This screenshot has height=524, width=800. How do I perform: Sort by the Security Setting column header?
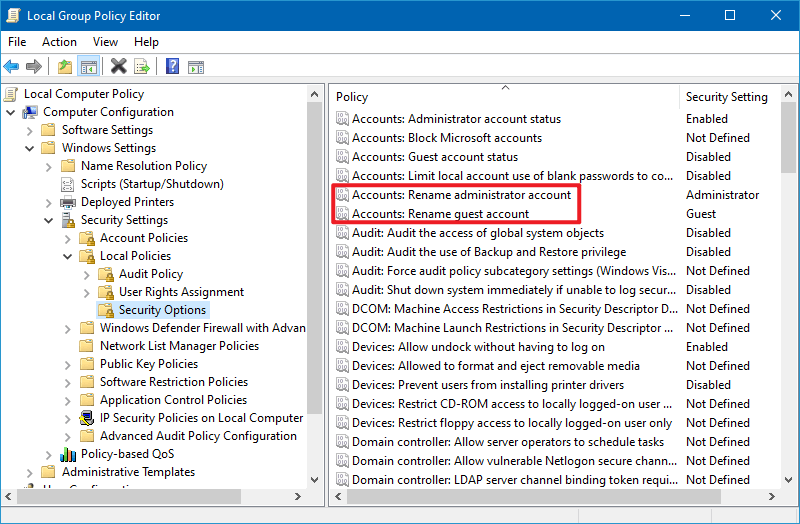726,97
